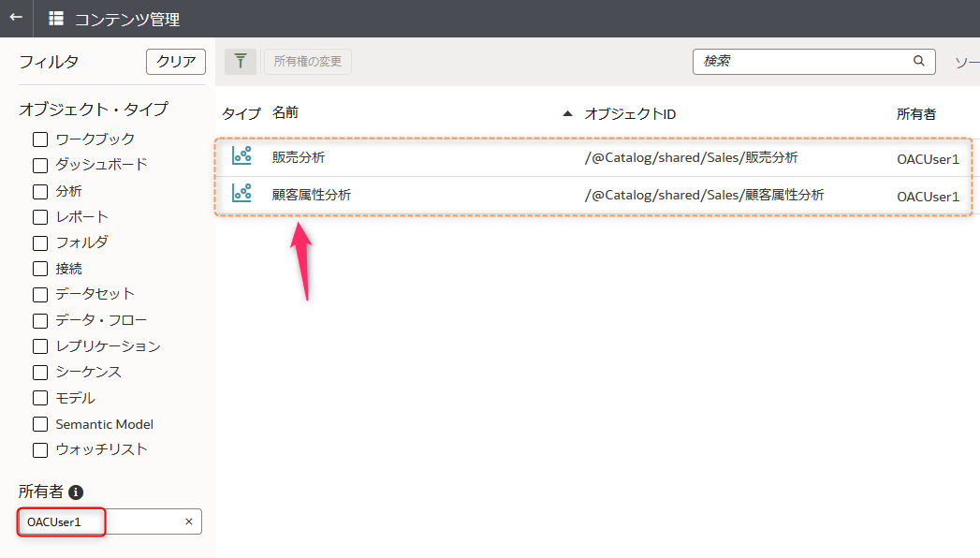The width and height of the screenshot is (980, 558).
Task: Sort by the 名前 column header
Action: click(x=285, y=113)
